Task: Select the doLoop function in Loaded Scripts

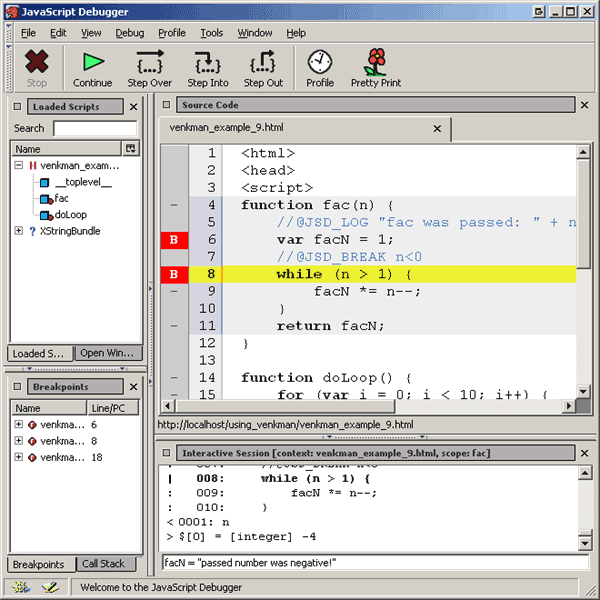Action: pos(71,215)
